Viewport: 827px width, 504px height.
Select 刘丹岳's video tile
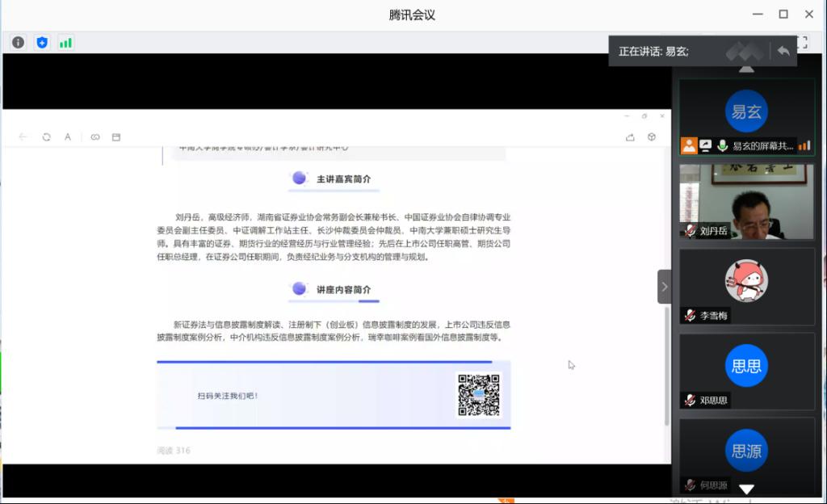(746, 202)
